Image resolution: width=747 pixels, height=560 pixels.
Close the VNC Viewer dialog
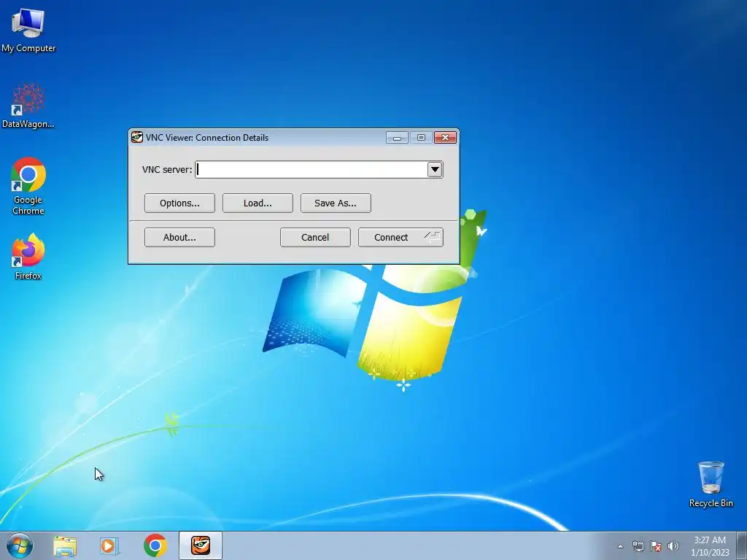[446, 138]
